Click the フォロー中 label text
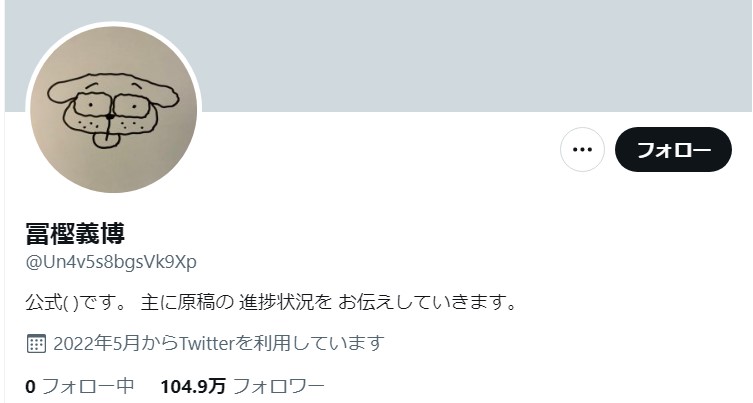The image size is (753, 403). click(x=88, y=386)
